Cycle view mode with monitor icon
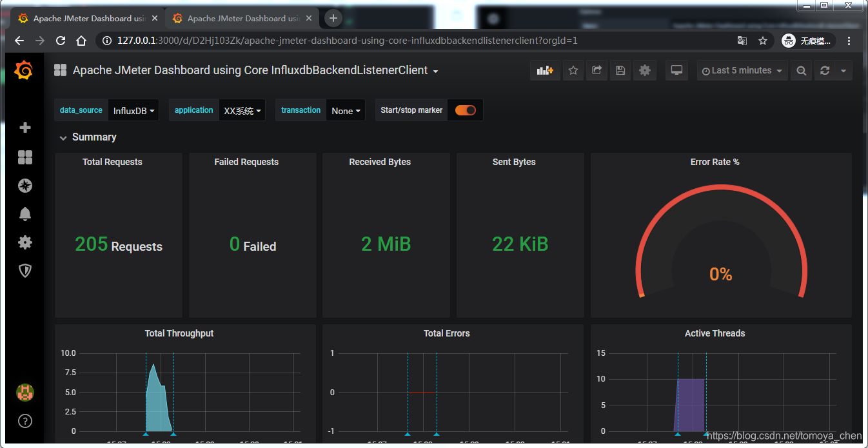Screen dimensions: 868x448 tap(676, 70)
